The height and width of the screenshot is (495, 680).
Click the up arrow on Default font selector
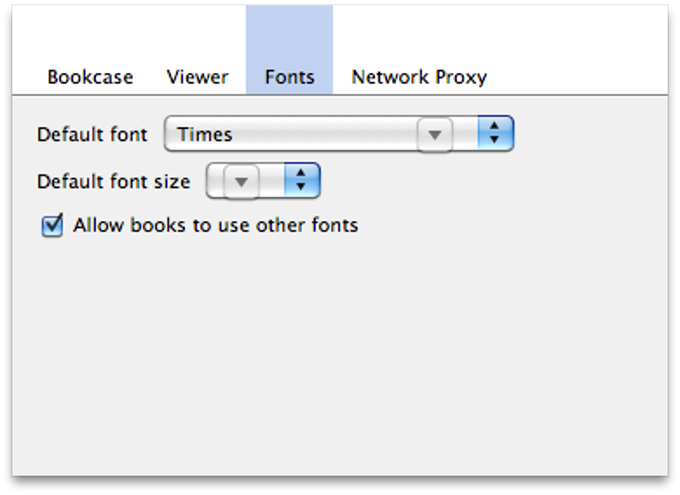click(495, 127)
